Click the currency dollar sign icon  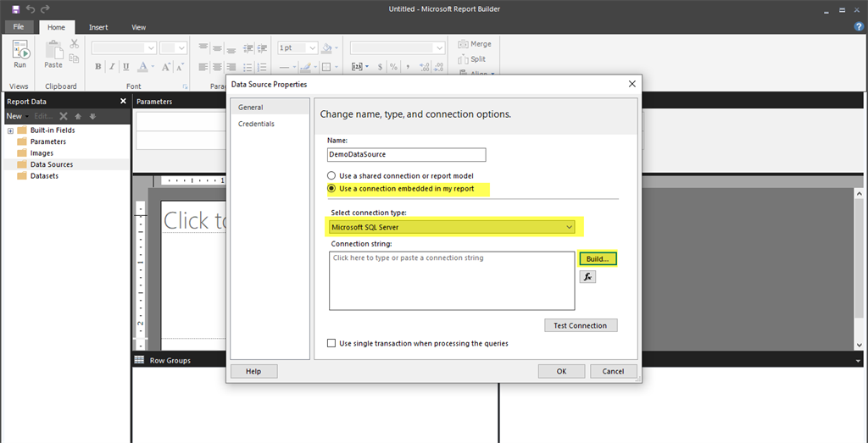pos(380,67)
